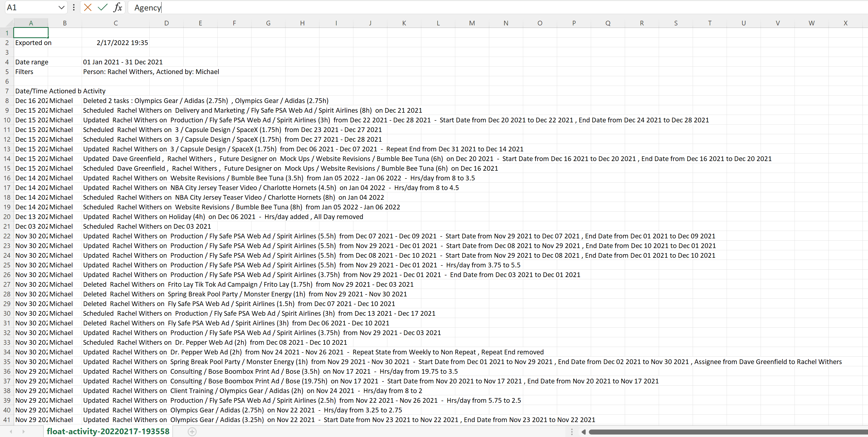Click the tab bar splitter dots handle

point(571,431)
